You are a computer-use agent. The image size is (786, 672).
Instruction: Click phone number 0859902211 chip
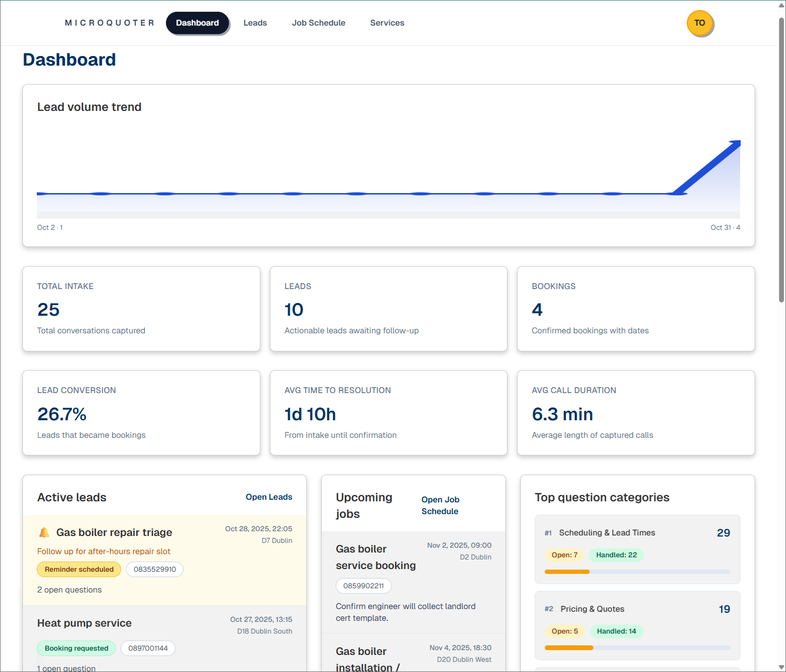click(363, 586)
